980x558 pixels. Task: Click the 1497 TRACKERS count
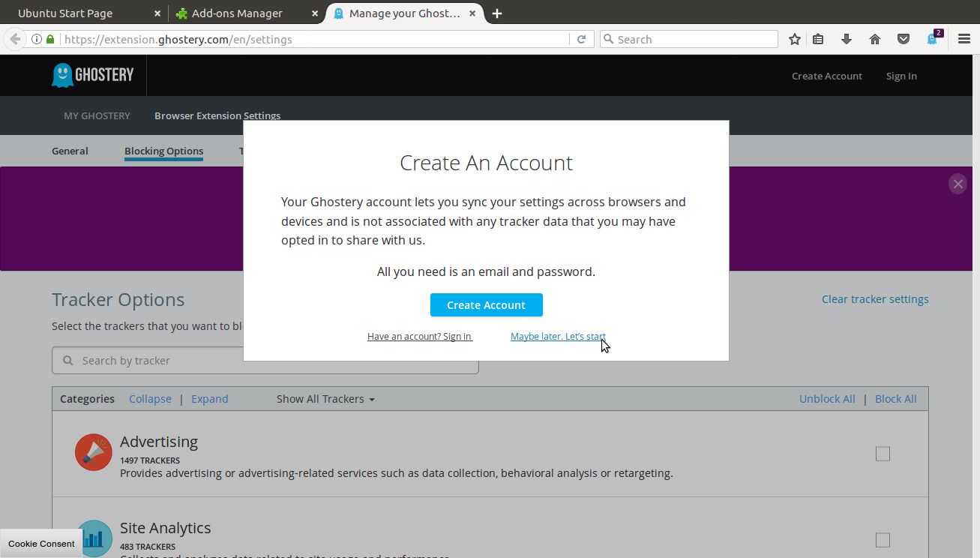pos(150,460)
